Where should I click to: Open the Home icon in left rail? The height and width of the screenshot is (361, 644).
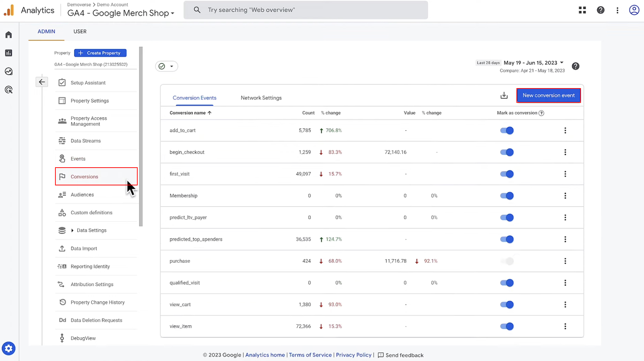(9, 35)
